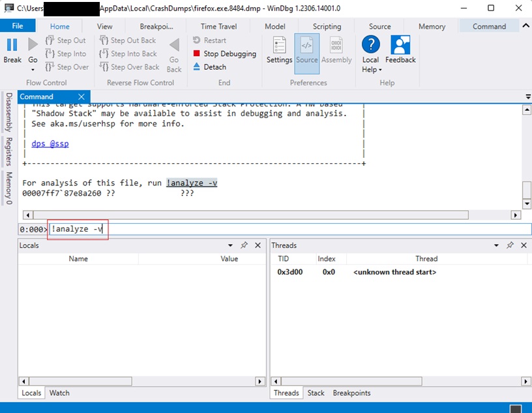The height and width of the screenshot is (413, 532).
Task: Click the Feedback icon
Action: (400, 45)
